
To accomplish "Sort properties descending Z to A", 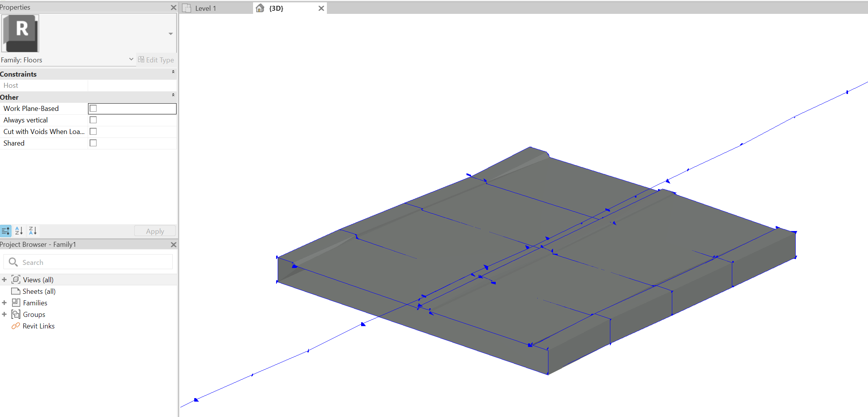I will tap(33, 231).
